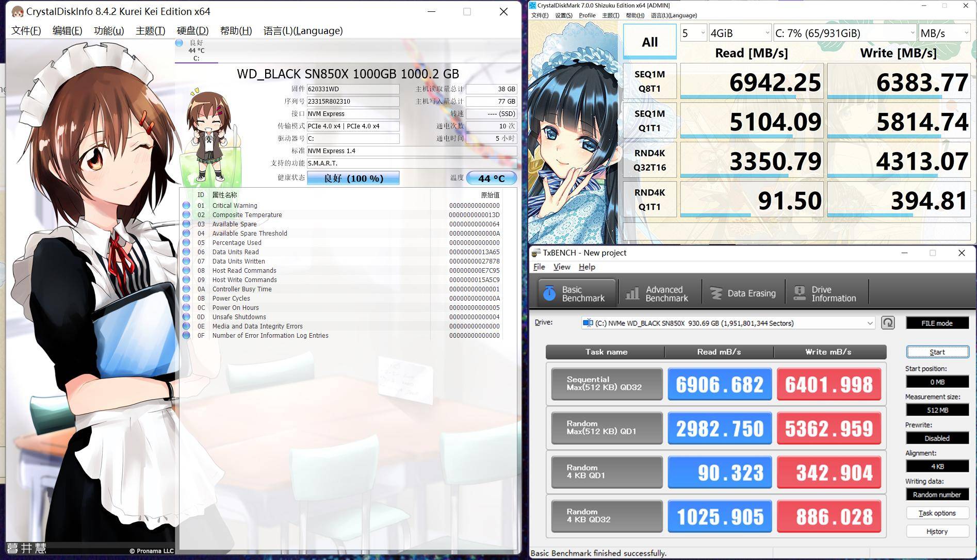Viewport: 977px width, 560px height.
Task: Expand the TxBENCH Drive selection combo box
Action: pyautogui.click(x=728, y=323)
